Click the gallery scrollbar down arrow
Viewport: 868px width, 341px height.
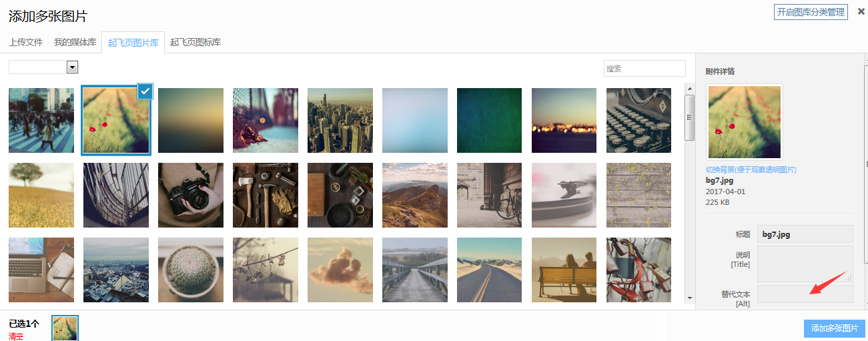690,298
